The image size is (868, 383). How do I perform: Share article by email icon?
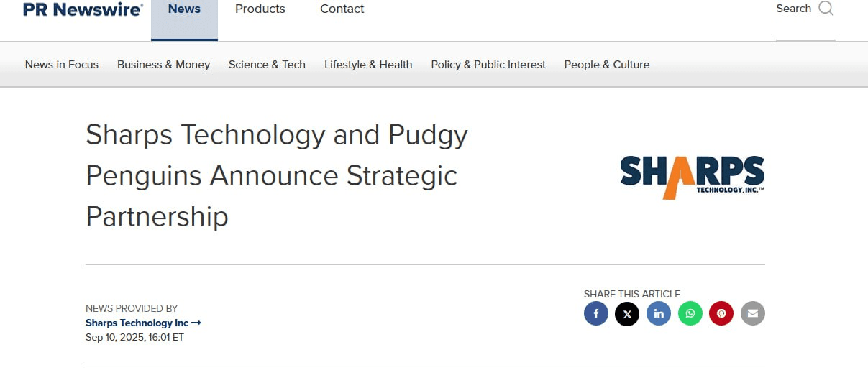pos(753,314)
